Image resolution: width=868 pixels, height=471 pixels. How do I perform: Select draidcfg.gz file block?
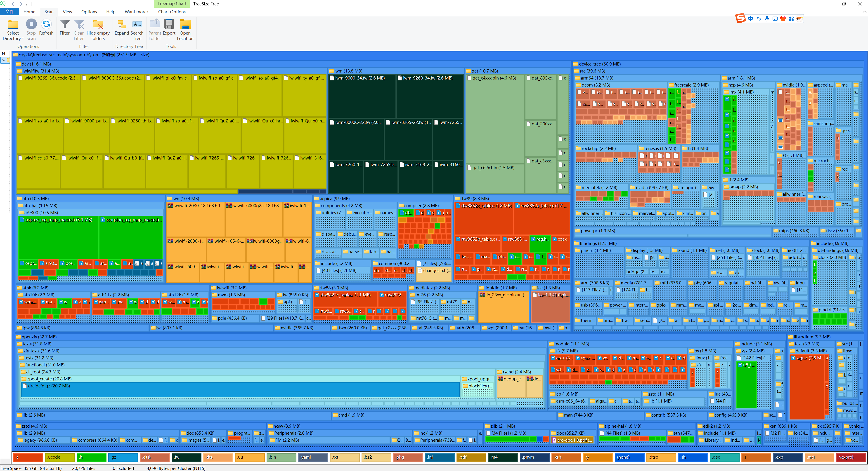click(x=240, y=389)
